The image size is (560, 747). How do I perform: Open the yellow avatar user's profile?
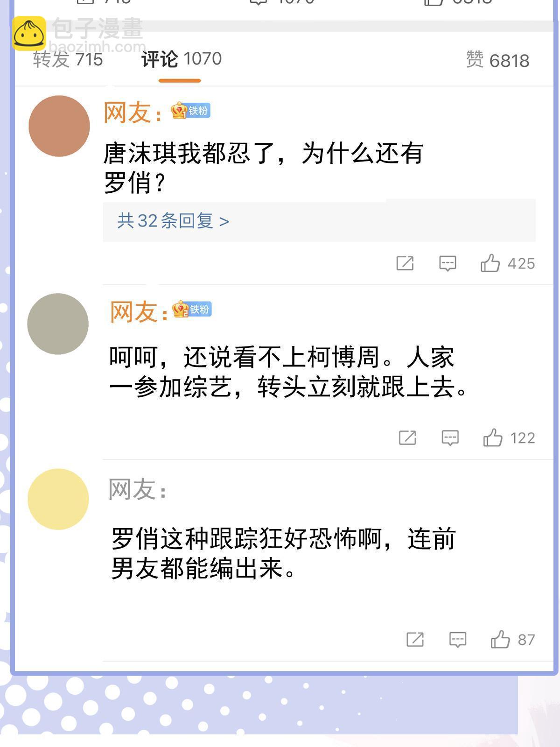tap(58, 499)
